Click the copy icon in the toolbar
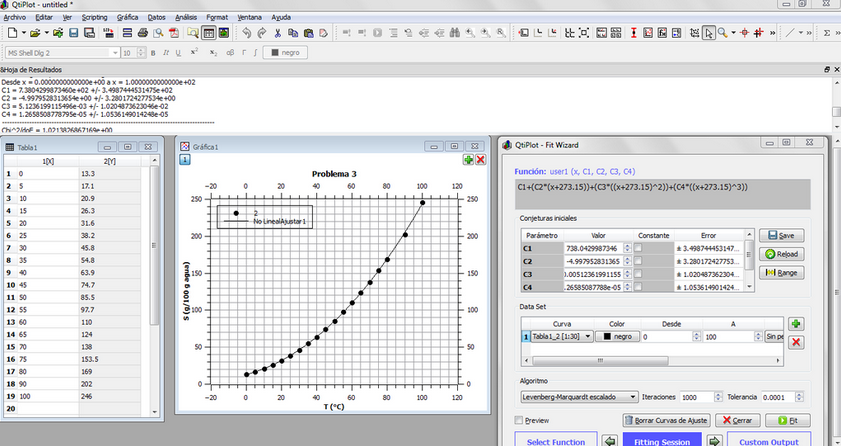 pos(293,33)
